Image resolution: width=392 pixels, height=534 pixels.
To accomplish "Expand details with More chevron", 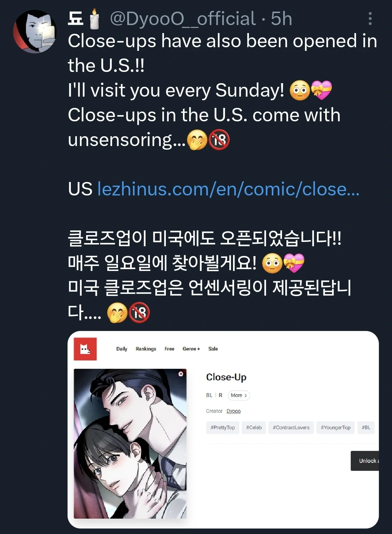I will click(x=239, y=395).
